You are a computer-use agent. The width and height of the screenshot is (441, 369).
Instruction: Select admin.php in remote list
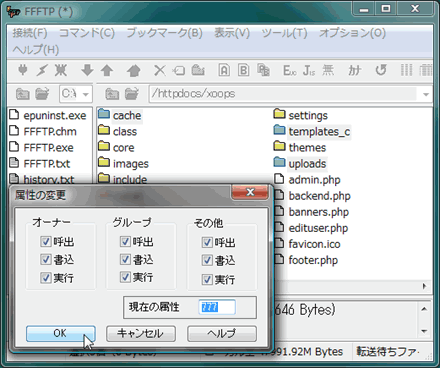point(307,180)
